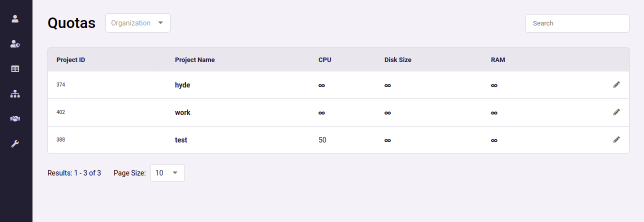644x222 pixels.
Task: Select the hyde project row
Action: (x=338, y=85)
